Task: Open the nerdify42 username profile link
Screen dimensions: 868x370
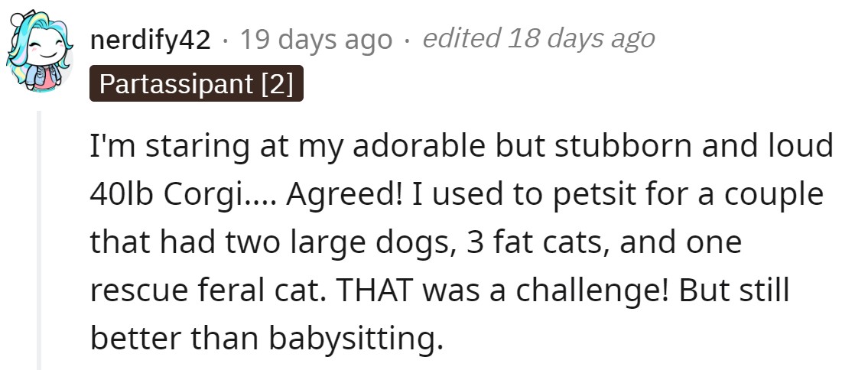Action: [151, 41]
